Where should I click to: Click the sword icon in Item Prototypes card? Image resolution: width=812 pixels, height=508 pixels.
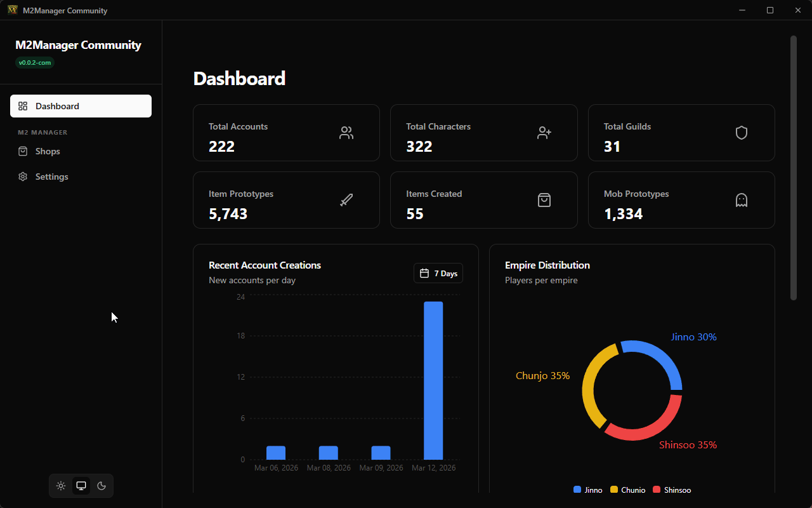point(346,200)
